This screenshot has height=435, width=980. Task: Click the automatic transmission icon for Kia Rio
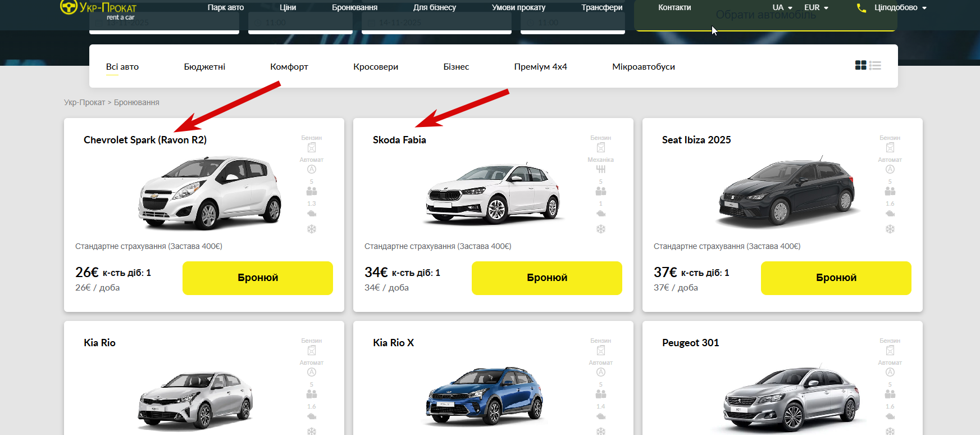[x=312, y=372]
